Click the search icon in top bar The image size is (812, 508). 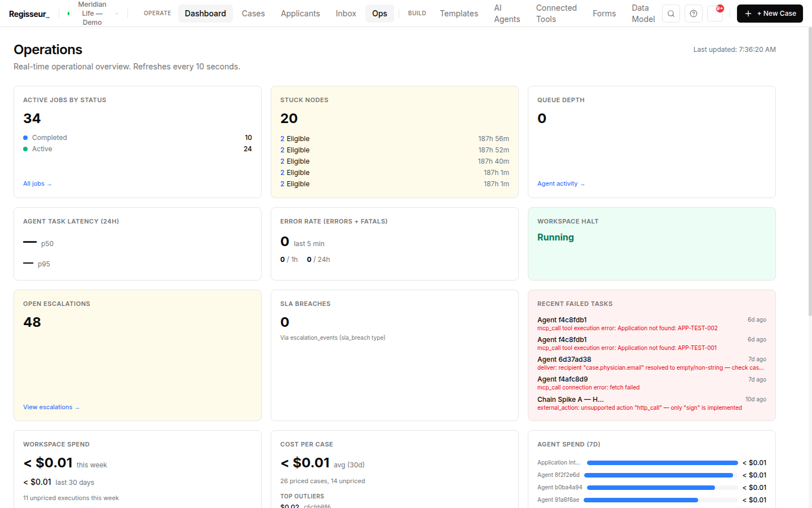point(670,14)
